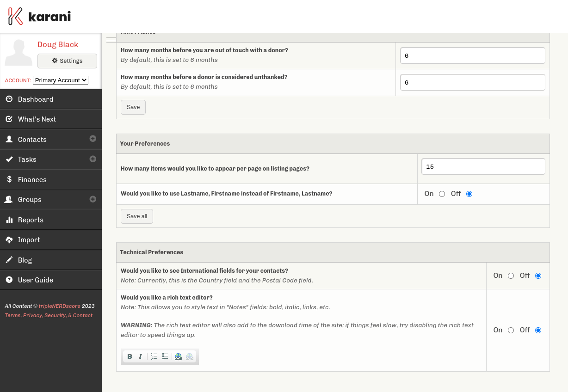
Task: Open the Import page from the sidebar
Action: point(29,240)
